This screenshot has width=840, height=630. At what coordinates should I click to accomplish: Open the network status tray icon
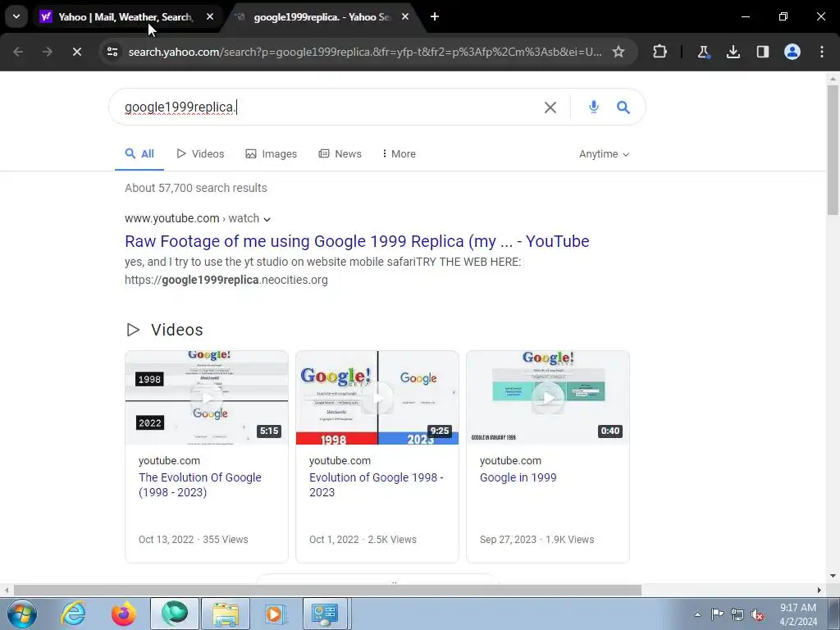click(x=737, y=614)
